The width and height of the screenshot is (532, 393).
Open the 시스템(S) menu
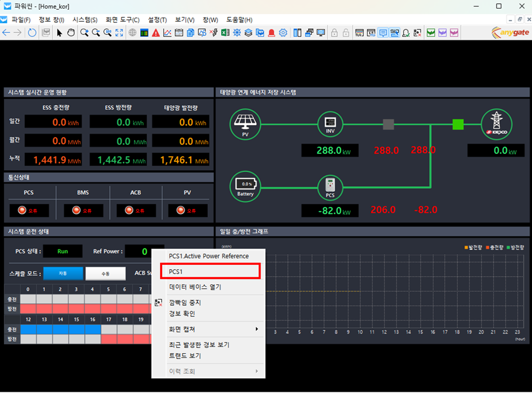(x=85, y=20)
